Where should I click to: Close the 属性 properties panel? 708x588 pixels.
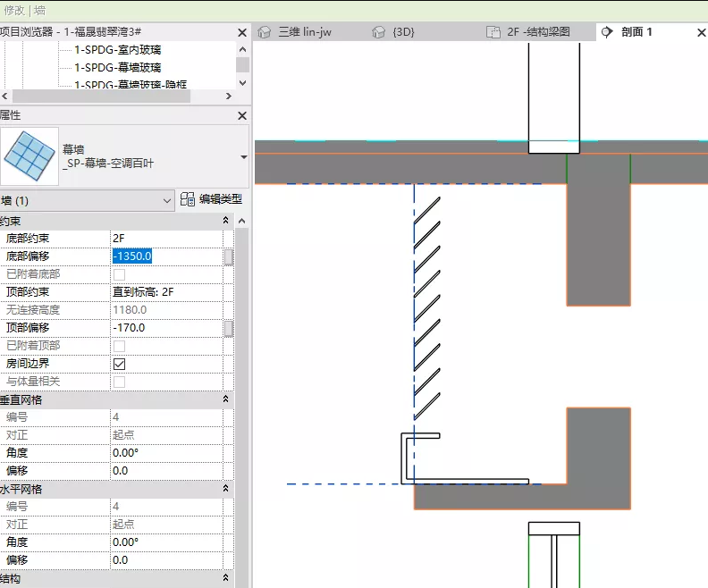242,115
